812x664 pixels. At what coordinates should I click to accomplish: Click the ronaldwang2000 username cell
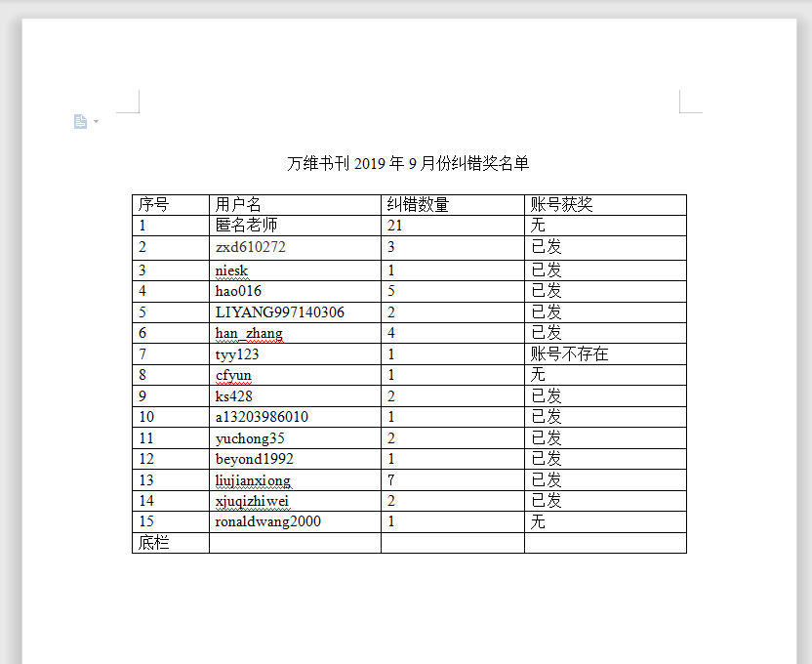coord(268,521)
